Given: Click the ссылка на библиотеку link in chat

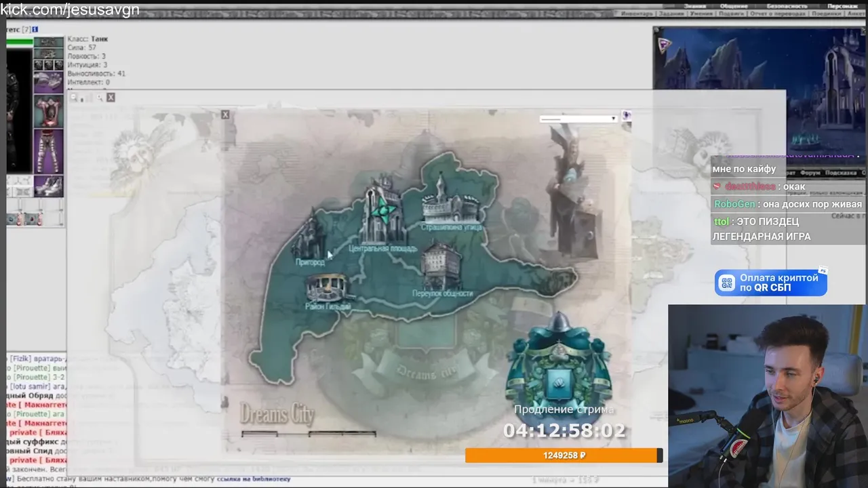Looking at the screenshot, I should click(x=253, y=479).
